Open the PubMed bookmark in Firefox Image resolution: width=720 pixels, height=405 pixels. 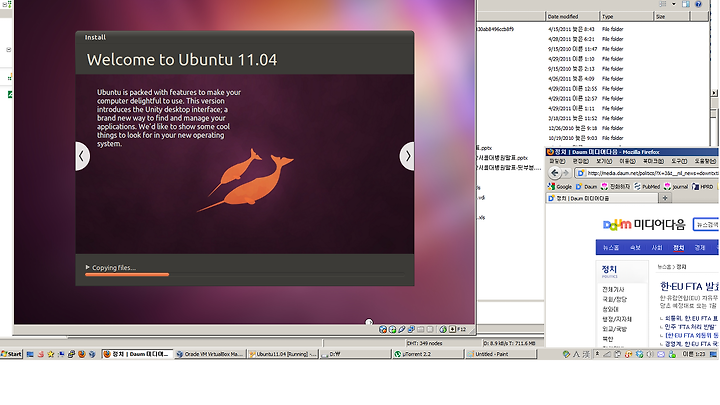647,186
